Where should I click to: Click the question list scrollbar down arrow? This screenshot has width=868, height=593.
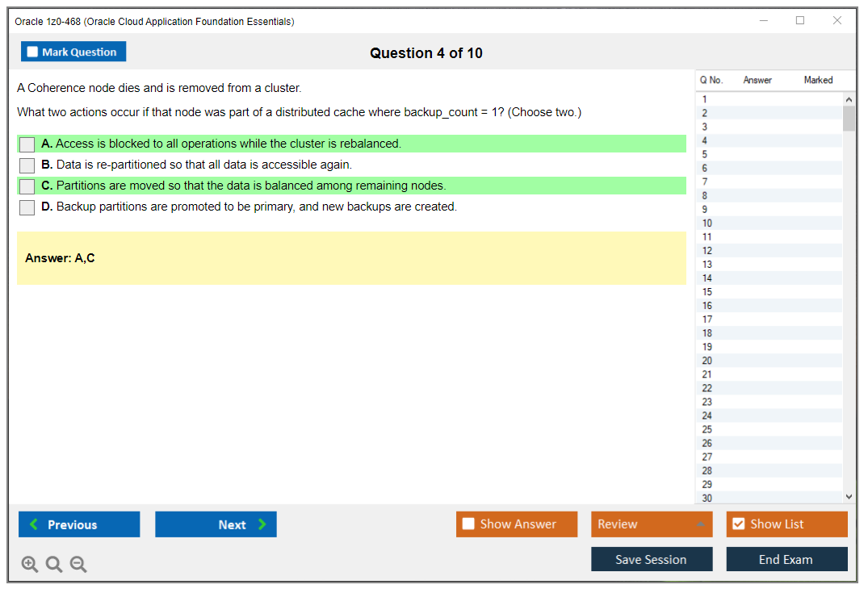click(x=849, y=496)
